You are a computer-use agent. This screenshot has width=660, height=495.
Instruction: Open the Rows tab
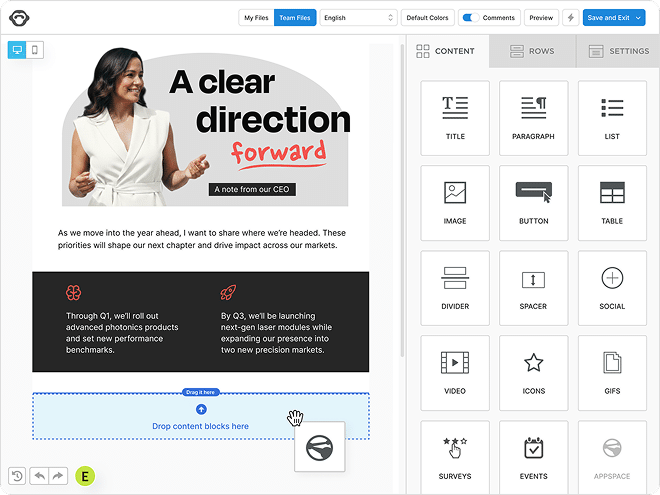coord(531,51)
